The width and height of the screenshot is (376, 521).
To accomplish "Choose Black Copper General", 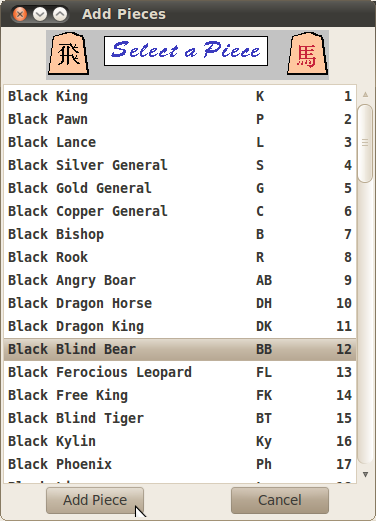I will click(180, 211).
